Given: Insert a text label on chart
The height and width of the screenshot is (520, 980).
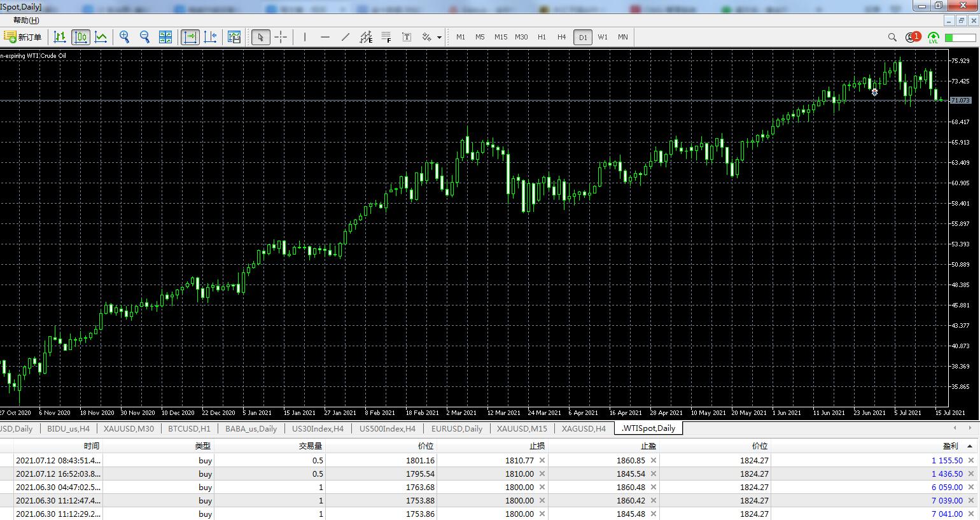Looking at the screenshot, I should pyautogui.click(x=407, y=37).
